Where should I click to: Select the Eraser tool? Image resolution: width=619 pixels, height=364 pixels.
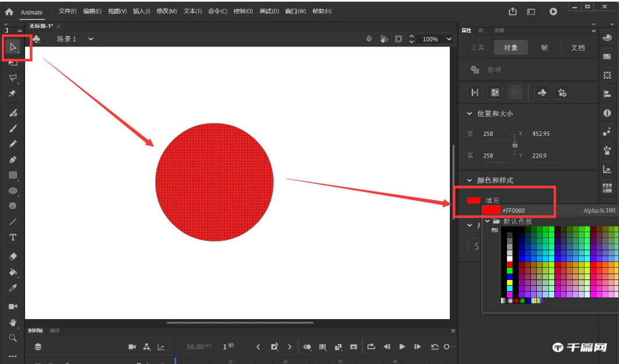coord(13,256)
